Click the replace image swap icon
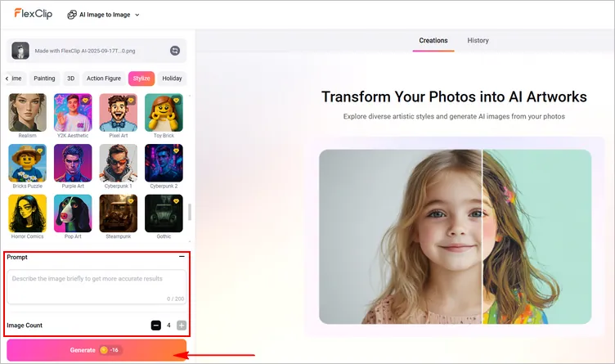Image resolution: width=615 pixels, height=364 pixels. point(175,51)
